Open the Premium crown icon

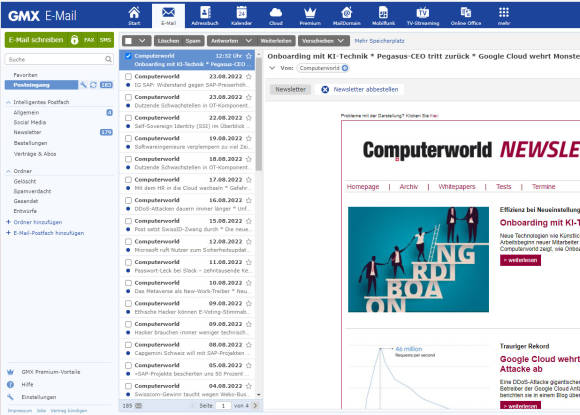310,16
